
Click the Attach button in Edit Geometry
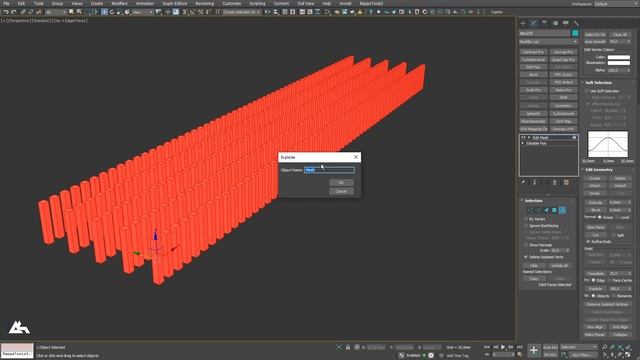(595, 186)
